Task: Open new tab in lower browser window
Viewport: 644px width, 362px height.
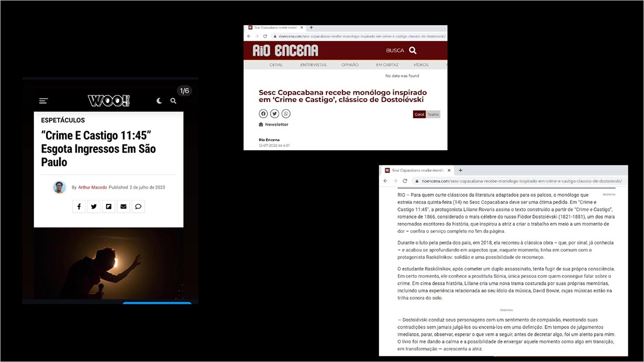Action: tap(460, 170)
